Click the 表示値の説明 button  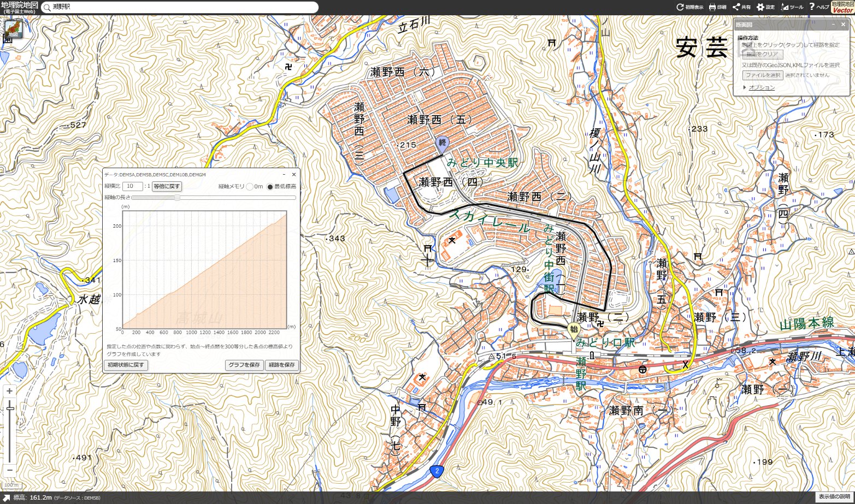coord(835,497)
